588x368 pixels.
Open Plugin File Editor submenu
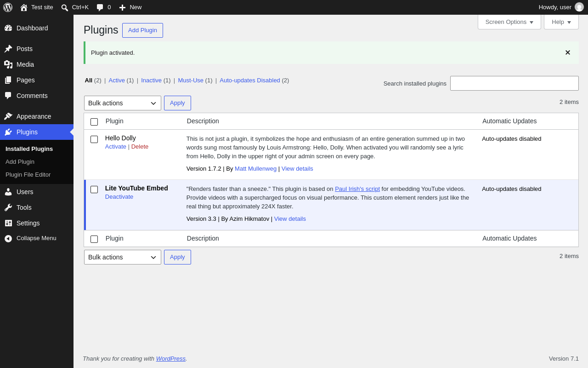(28, 175)
